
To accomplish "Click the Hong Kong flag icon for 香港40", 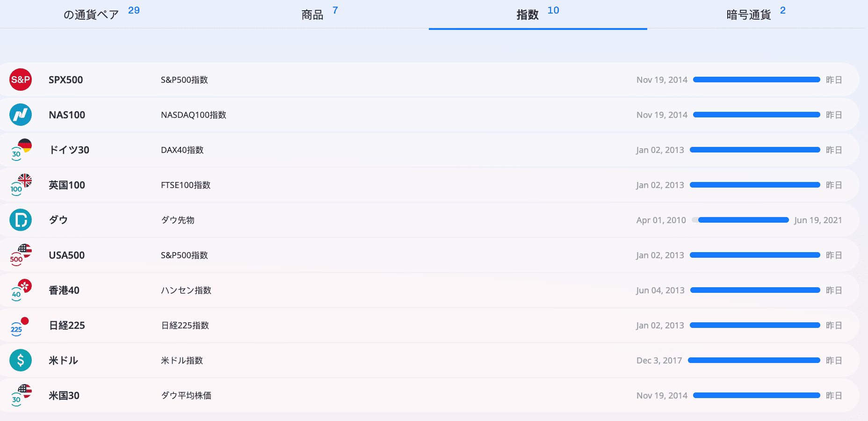I will click(21, 290).
